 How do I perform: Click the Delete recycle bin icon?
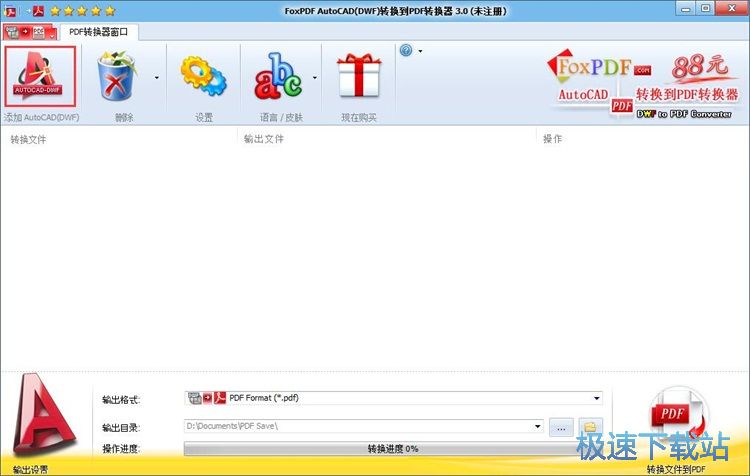116,76
